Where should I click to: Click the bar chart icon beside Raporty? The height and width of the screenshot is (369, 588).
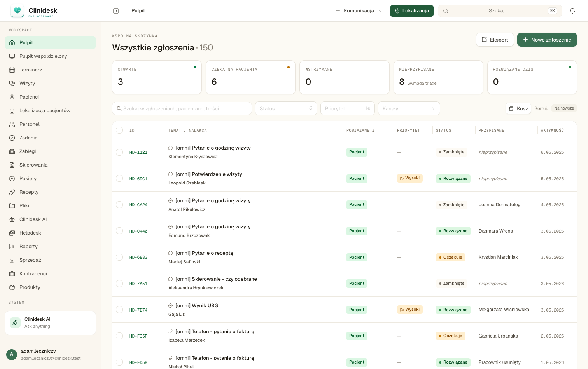click(x=12, y=247)
